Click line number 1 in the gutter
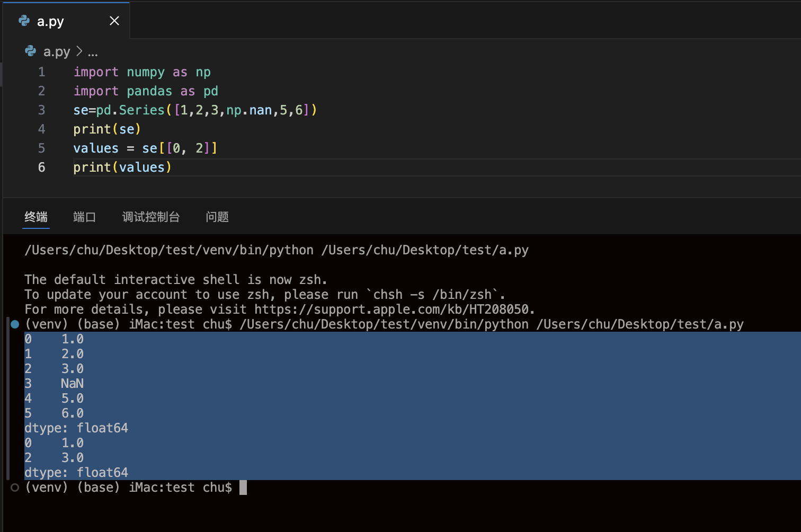 41,72
